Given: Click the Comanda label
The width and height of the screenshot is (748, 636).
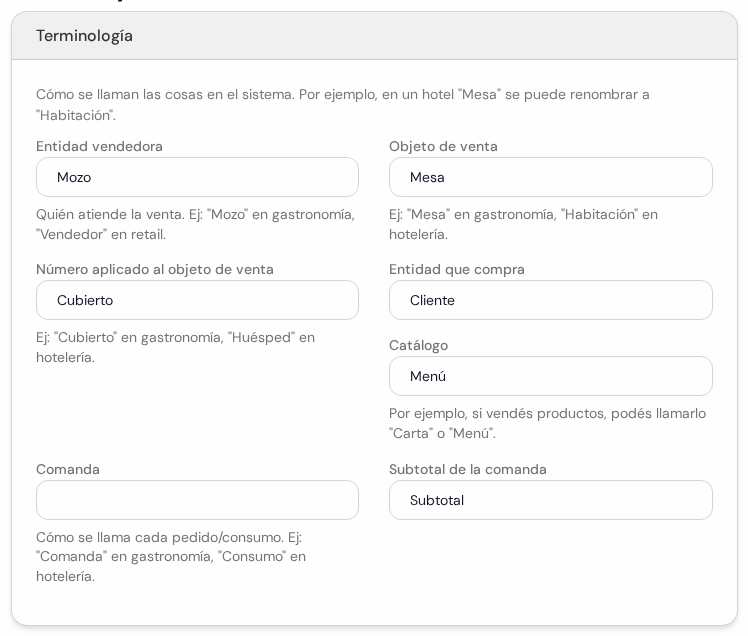Looking at the screenshot, I should [x=68, y=469].
